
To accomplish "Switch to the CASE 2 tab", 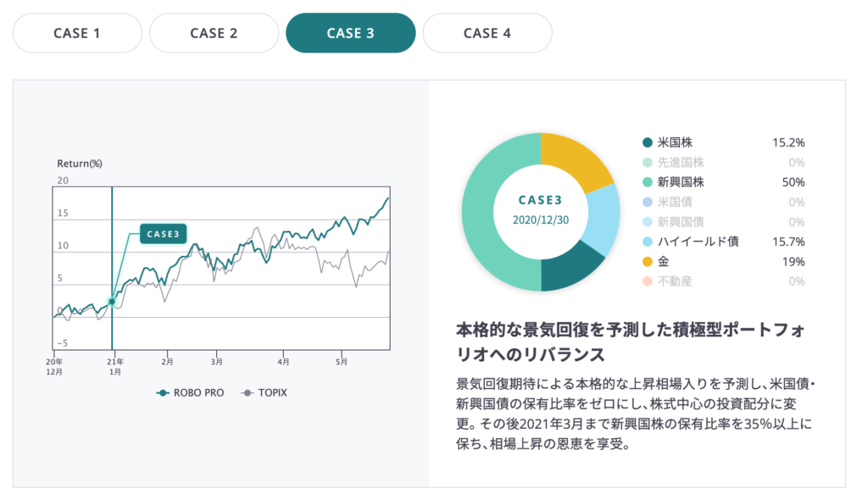I will (214, 33).
